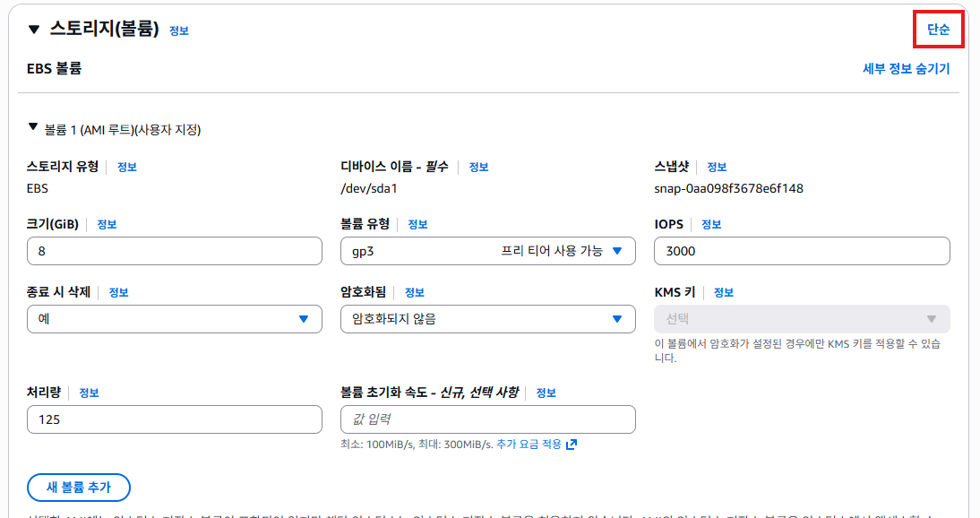
Task: Click into the IOPS input field
Action: click(802, 252)
